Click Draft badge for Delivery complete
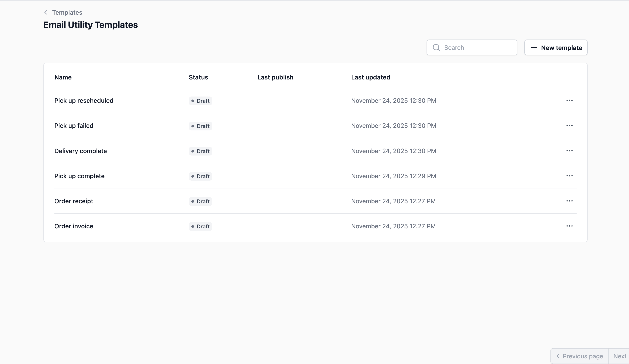629x364 pixels. [200, 151]
